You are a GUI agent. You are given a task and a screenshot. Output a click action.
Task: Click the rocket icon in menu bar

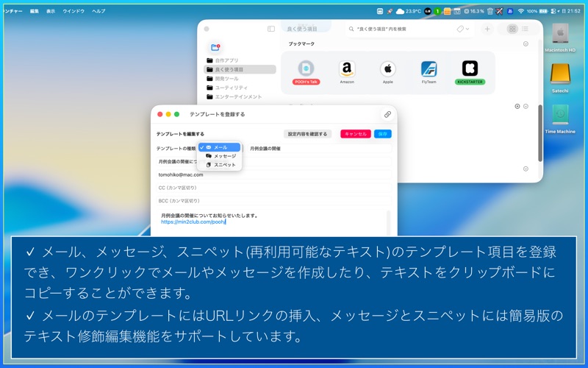(x=390, y=11)
